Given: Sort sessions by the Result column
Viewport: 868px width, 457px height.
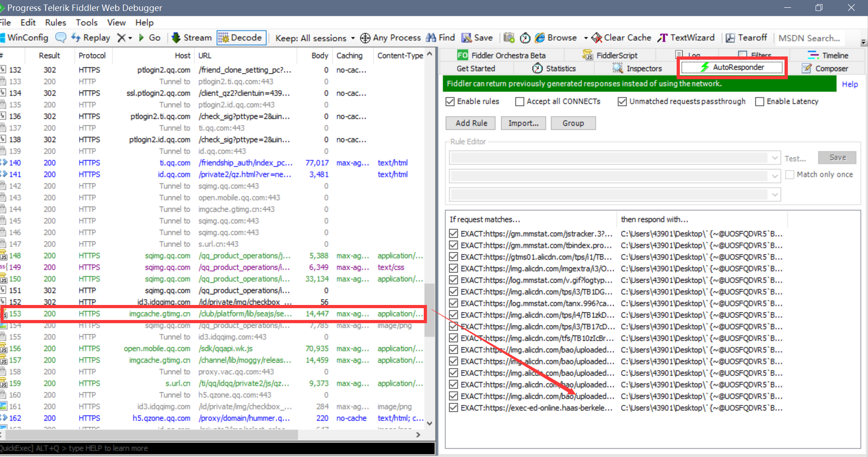Looking at the screenshot, I should pos(49,56).
